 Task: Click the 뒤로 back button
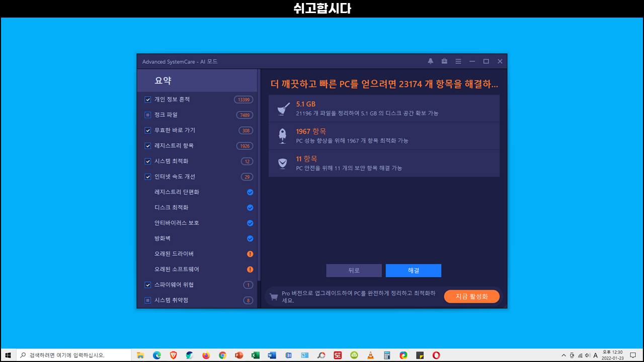tap(354, 270)
